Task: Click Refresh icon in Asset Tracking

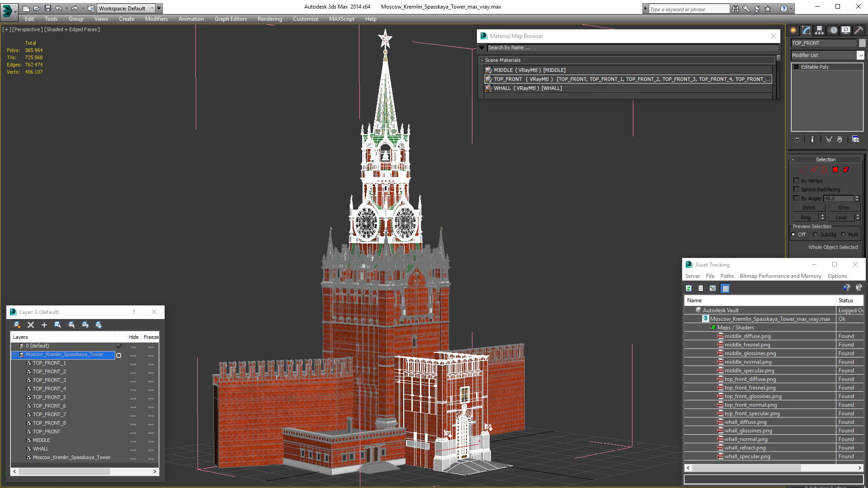Action: coord(689,288)
